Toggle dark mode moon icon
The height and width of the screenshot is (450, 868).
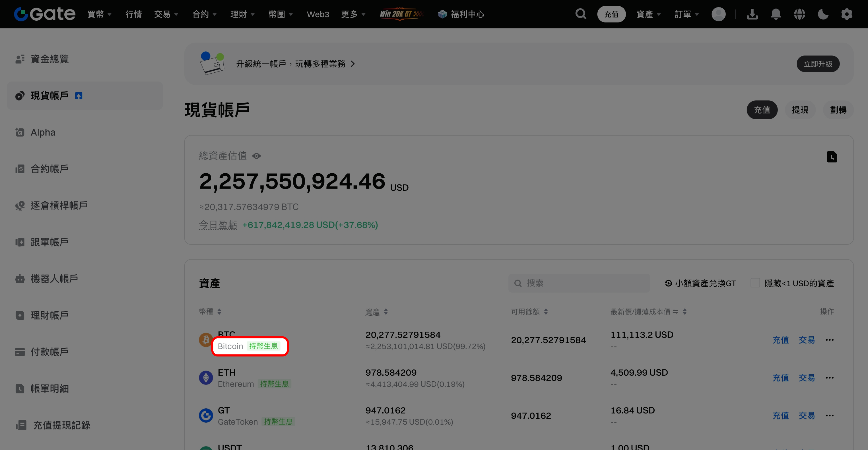[823, 14]
